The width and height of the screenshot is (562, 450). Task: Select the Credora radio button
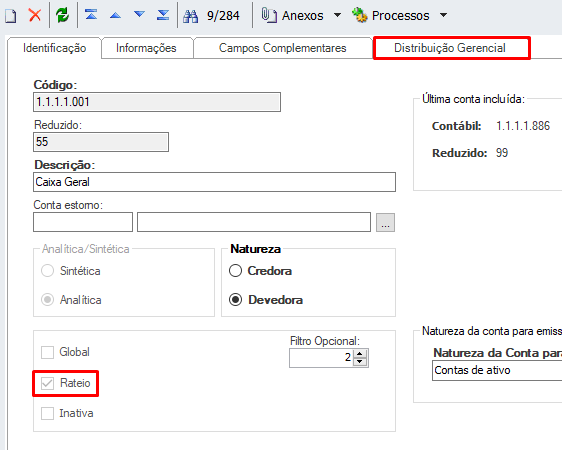tap(235, 271)
